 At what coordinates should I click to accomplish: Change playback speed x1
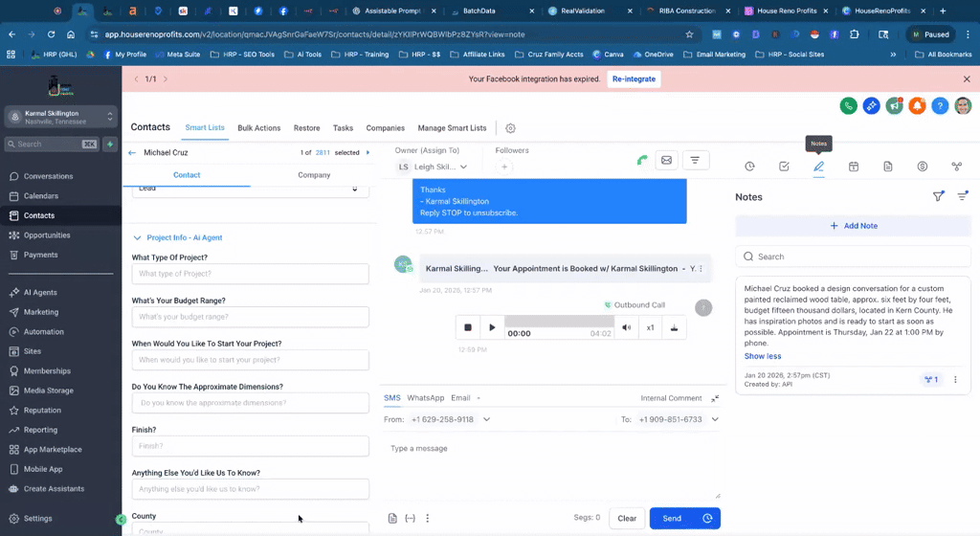click(650, 327)
